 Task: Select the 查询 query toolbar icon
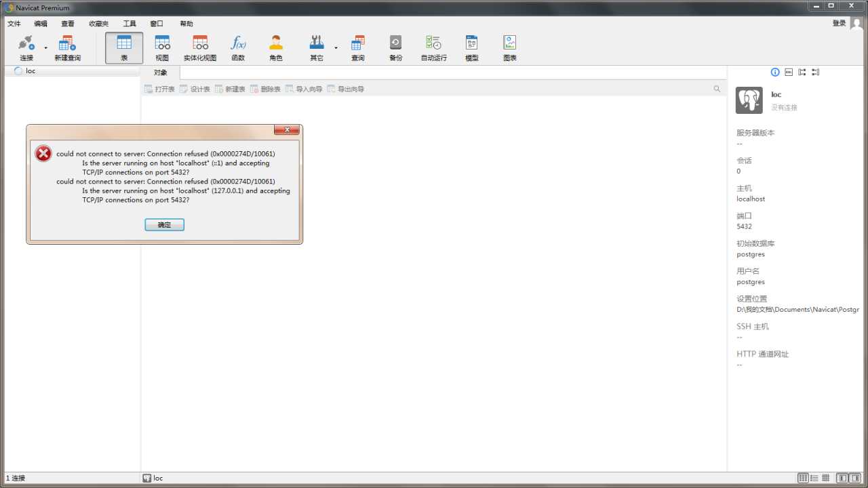click(357, 48)
